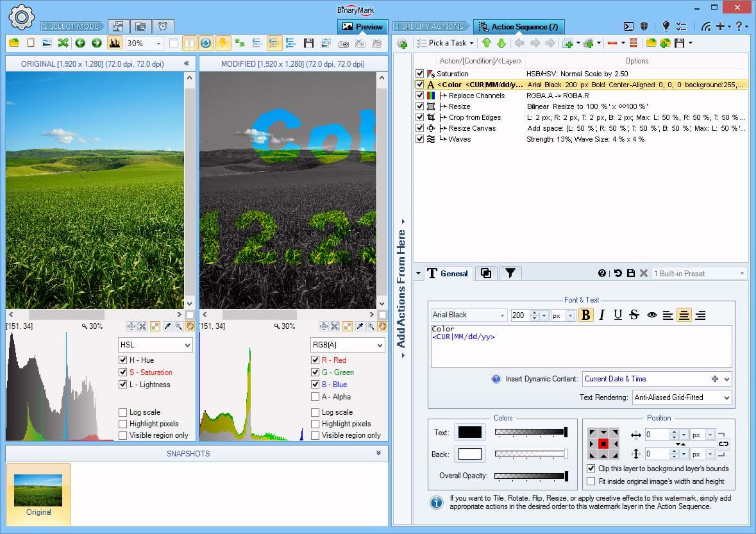756x534 pixels.
Task: Open the main settings gear icon
Action: pos(21,17)
